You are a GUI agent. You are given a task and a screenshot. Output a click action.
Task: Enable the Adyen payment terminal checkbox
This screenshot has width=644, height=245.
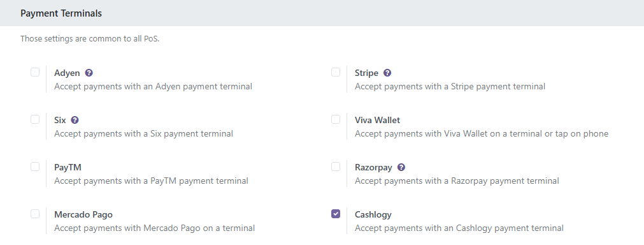pyautogui.click(x=35, y=72)
